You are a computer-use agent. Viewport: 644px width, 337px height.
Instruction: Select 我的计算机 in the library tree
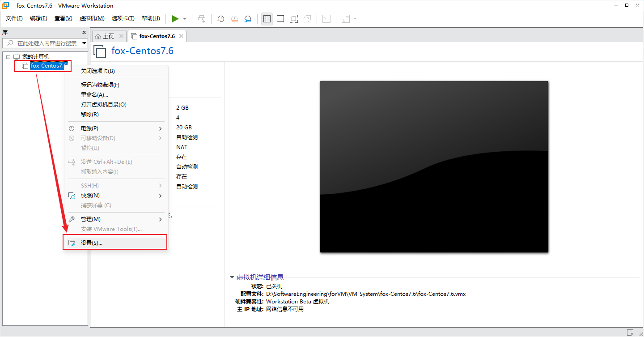point(36,57)
